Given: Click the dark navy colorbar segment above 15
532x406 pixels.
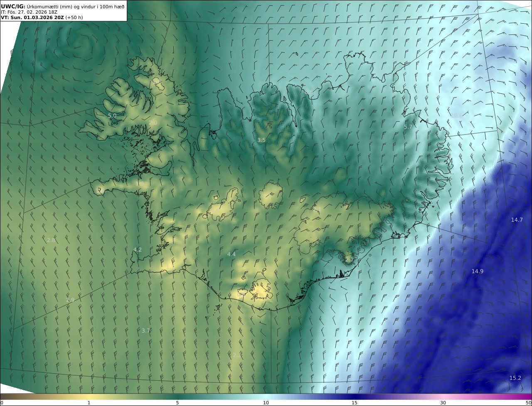Looking at the screenshot, I should (355, 396).
